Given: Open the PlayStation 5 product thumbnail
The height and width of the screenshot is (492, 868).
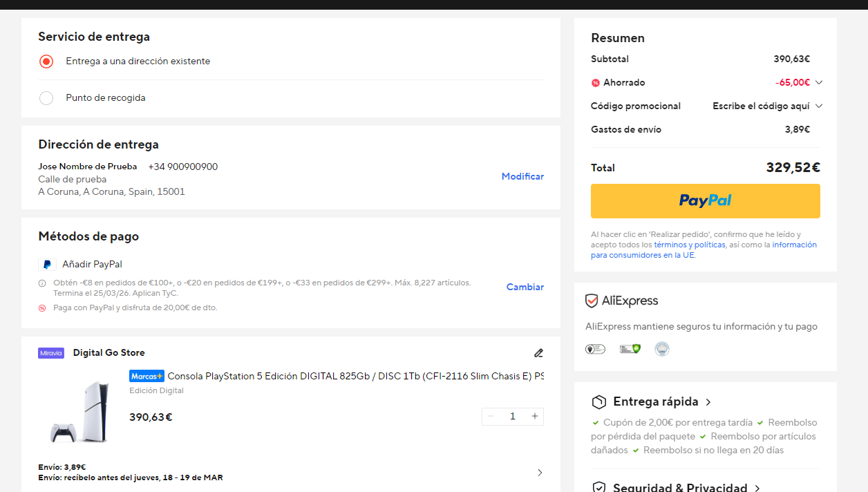Looking at the screenshot, I should [79, 412].
